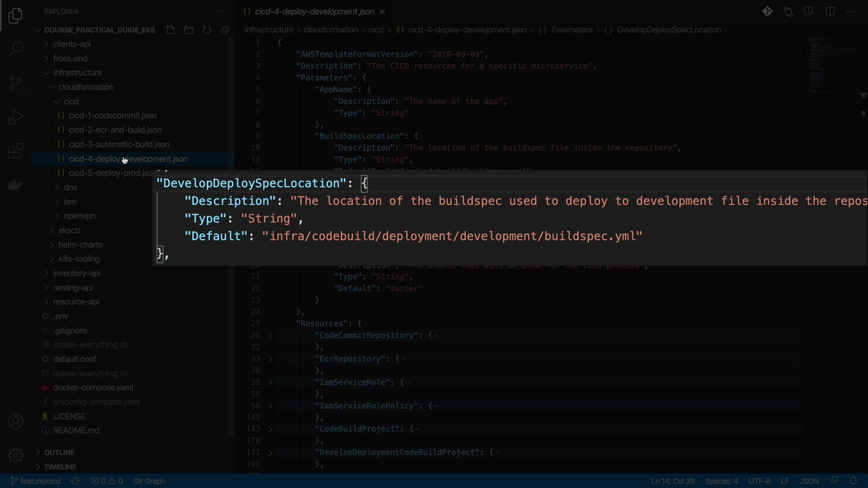Select the cicd-4-deploy-development.json editor tab
Viewport: 868px width, 488px height.
(314, 12)
